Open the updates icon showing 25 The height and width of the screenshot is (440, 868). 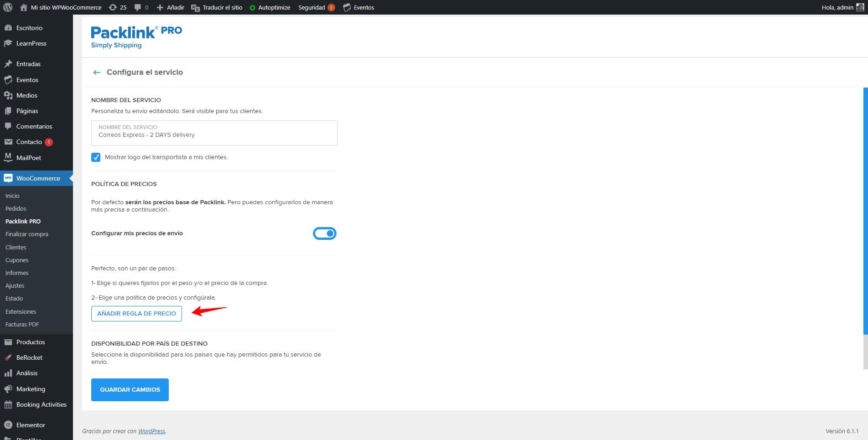coord(113,7)
